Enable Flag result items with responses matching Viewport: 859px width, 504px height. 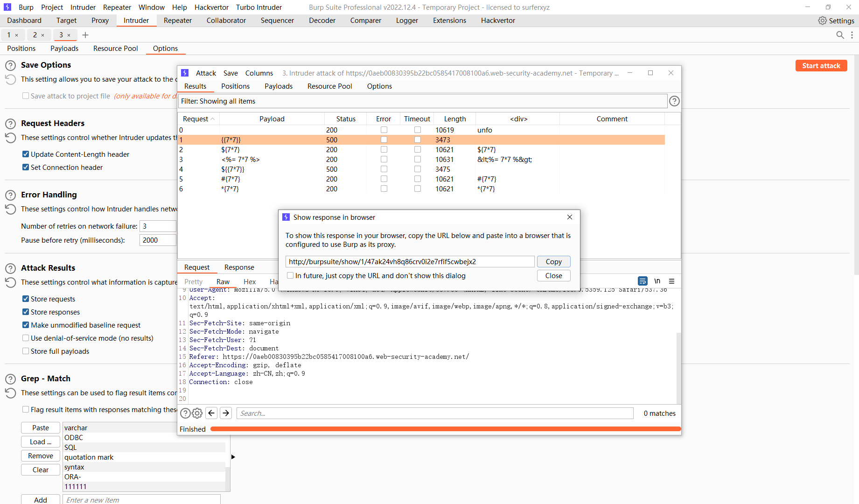(26, 410)
